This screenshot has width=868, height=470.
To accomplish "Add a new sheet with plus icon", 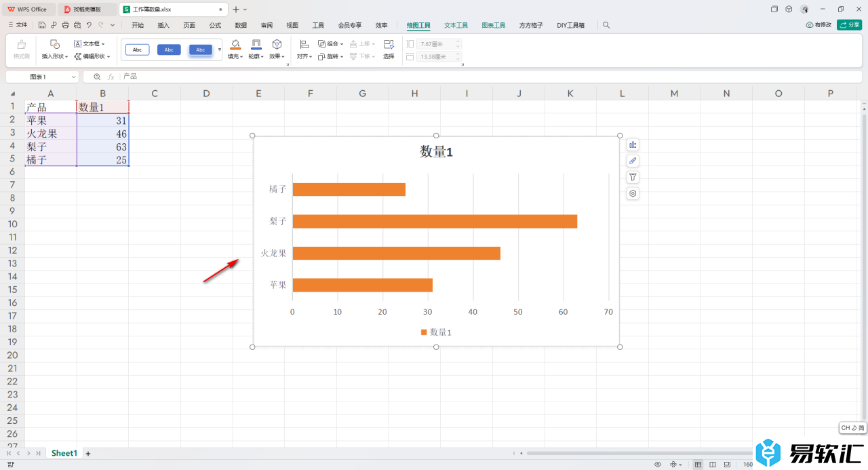I will tap(87, 453).
